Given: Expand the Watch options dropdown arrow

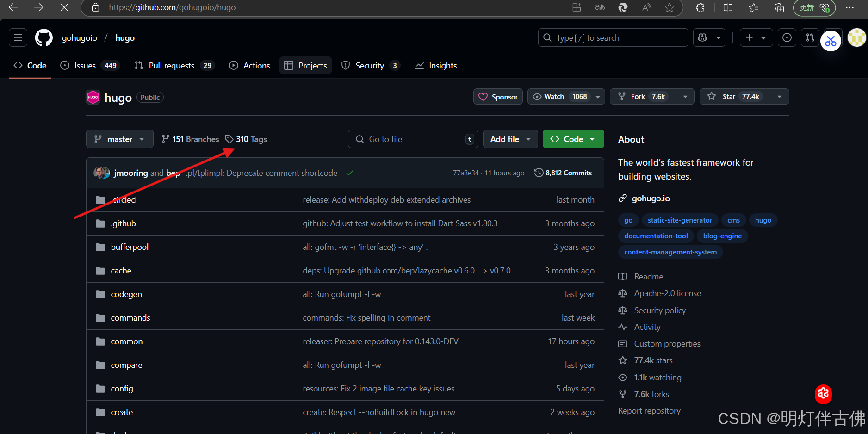Looking at the screenshot, I should click(598, 97).
